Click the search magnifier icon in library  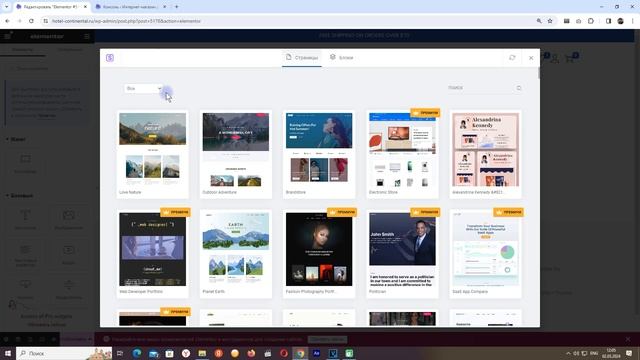click(519, 88)
